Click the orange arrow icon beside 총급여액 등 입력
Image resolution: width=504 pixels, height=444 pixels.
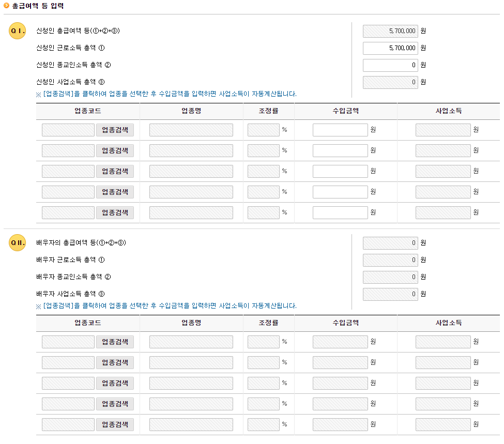pyautogui.click(x=6, y=6)
